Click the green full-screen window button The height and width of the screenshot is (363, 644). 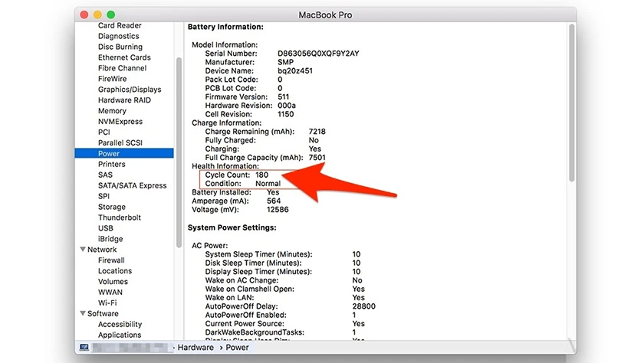(x=111, y=15)
